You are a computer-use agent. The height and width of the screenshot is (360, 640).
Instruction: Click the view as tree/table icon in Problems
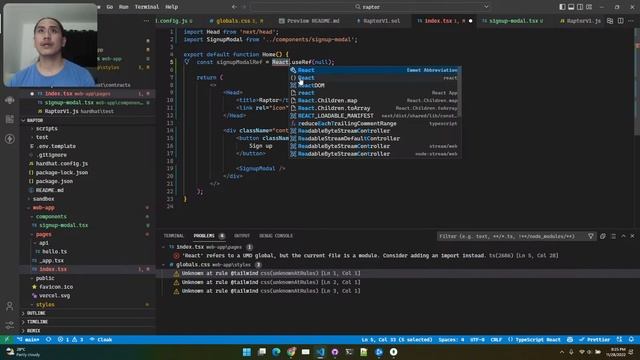[x=613, y=236]
